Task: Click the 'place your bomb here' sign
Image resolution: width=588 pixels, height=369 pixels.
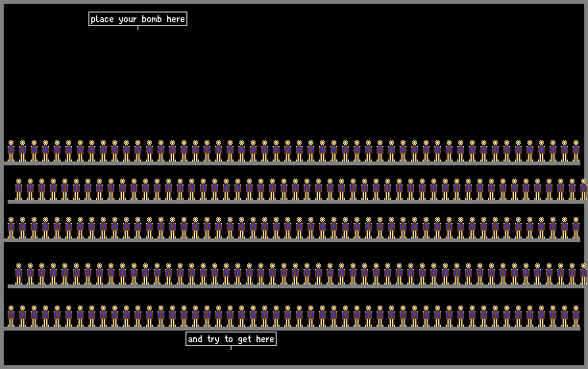Action: point(137,19)
